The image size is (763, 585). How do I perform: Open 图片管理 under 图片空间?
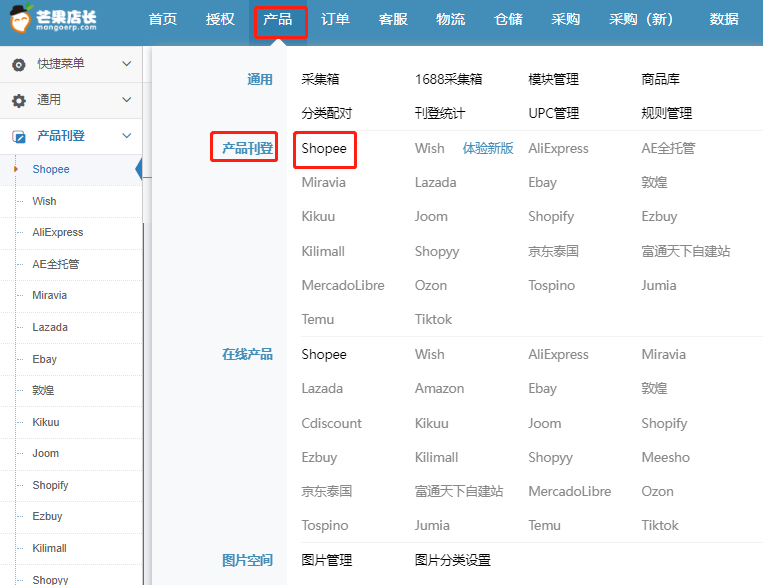(327, 561)
